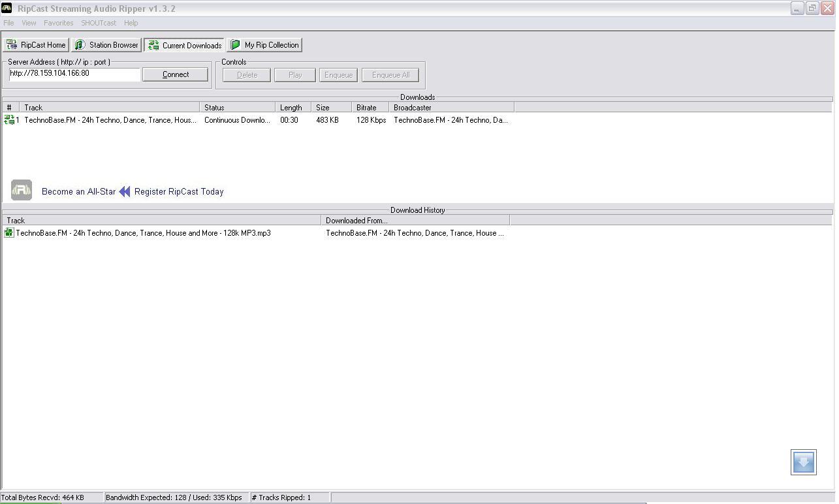Click the Enqueue button

[x=338, y=75]
